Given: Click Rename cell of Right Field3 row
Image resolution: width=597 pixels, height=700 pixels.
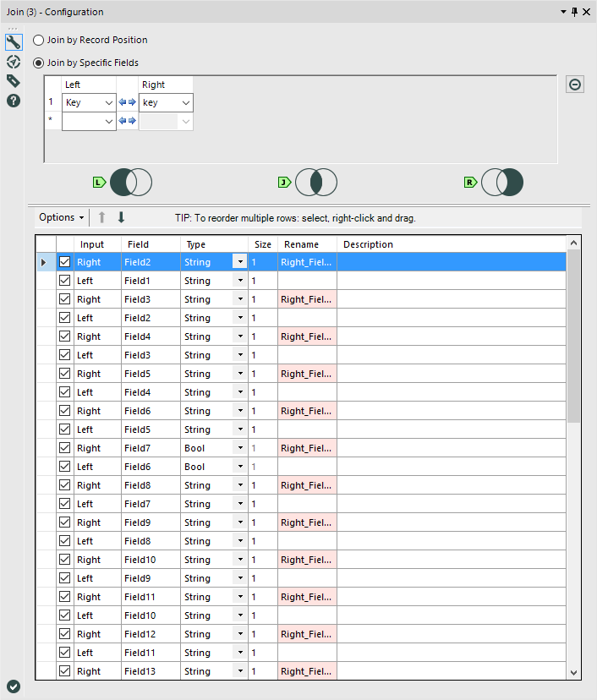Looking at the screenshot, I should 307,299.
